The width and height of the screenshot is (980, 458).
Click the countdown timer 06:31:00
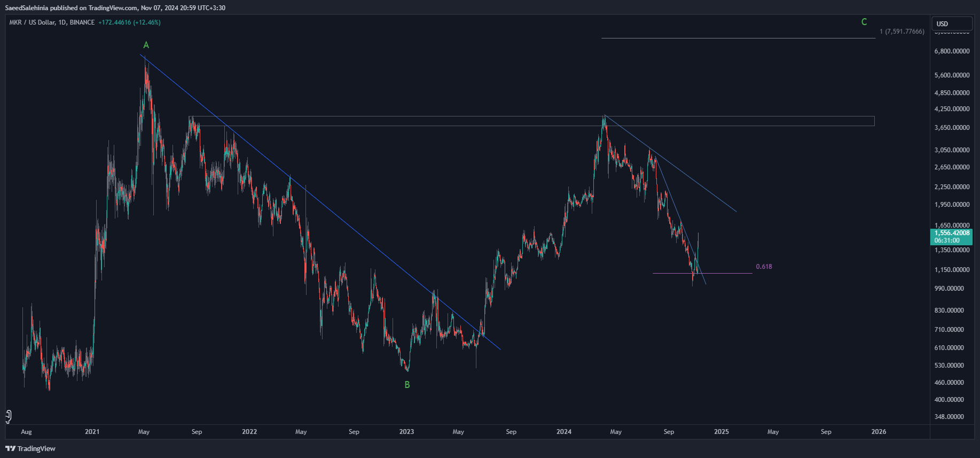pos(946,240)
